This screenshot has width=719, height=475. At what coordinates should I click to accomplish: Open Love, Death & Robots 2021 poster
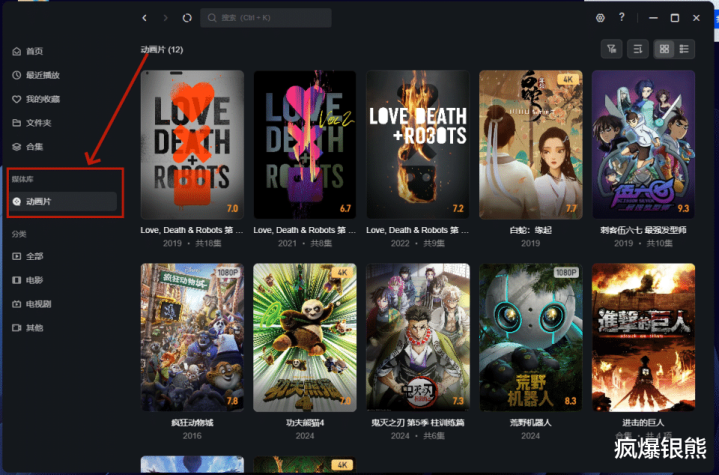305,144
